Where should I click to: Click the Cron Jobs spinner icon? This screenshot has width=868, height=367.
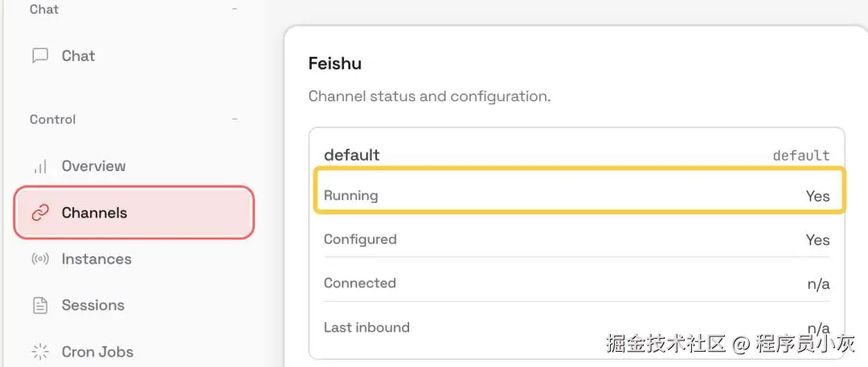point(40,352)
